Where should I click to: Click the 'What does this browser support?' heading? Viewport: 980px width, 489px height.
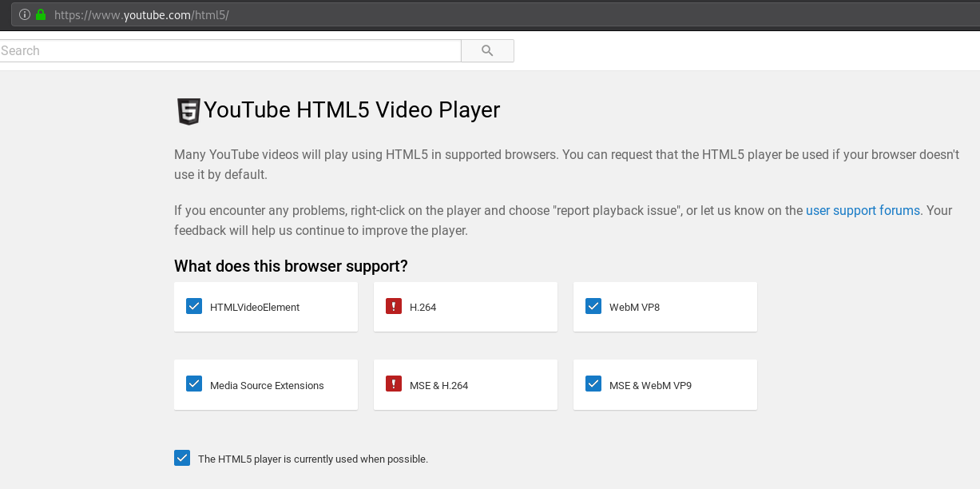(291, 266)
